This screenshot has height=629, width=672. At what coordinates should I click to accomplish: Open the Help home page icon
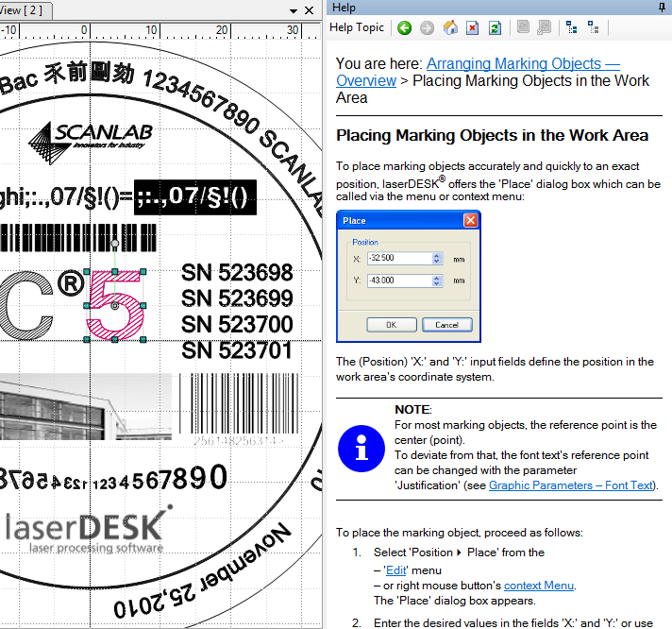(x=450, y=28)
